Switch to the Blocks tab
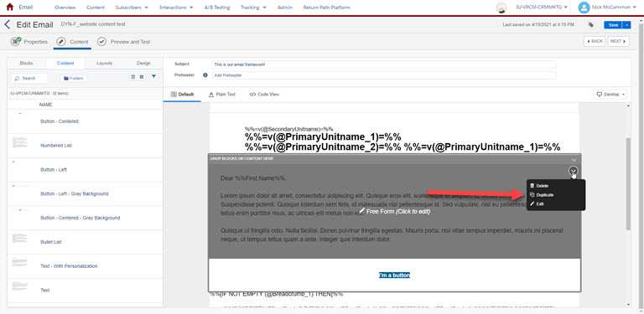This screenshot has width=644, height=314. (x=26, y=63)
